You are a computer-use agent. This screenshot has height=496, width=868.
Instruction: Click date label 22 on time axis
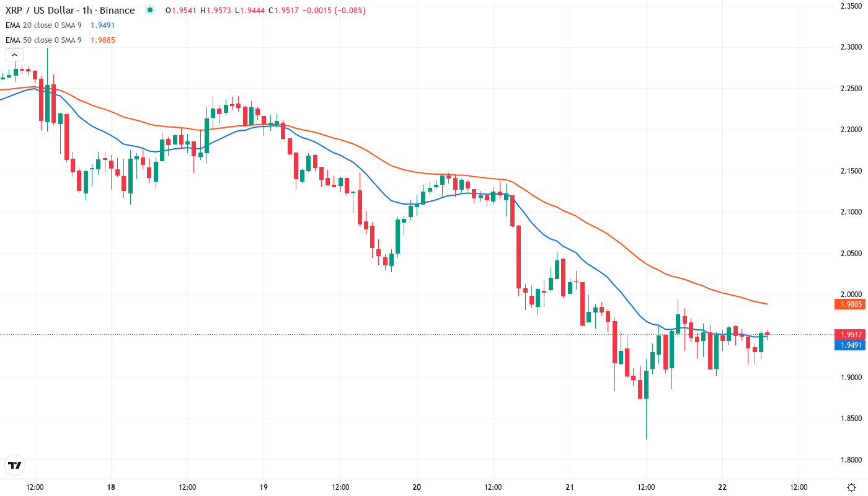[x=722, y=487]
